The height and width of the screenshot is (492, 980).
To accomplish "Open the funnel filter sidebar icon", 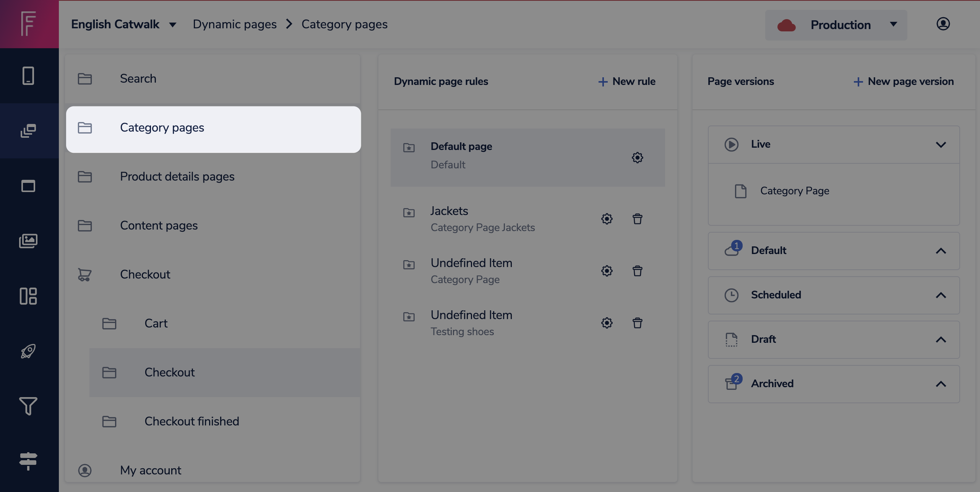I will point(28,406).
